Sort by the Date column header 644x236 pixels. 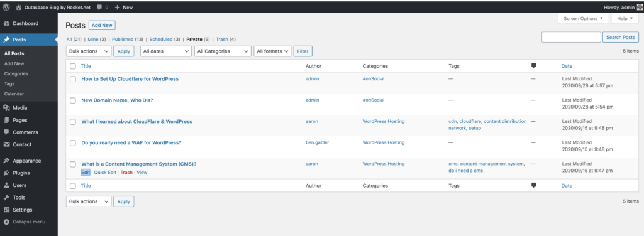pyautogui.click(x=567, y=66)
